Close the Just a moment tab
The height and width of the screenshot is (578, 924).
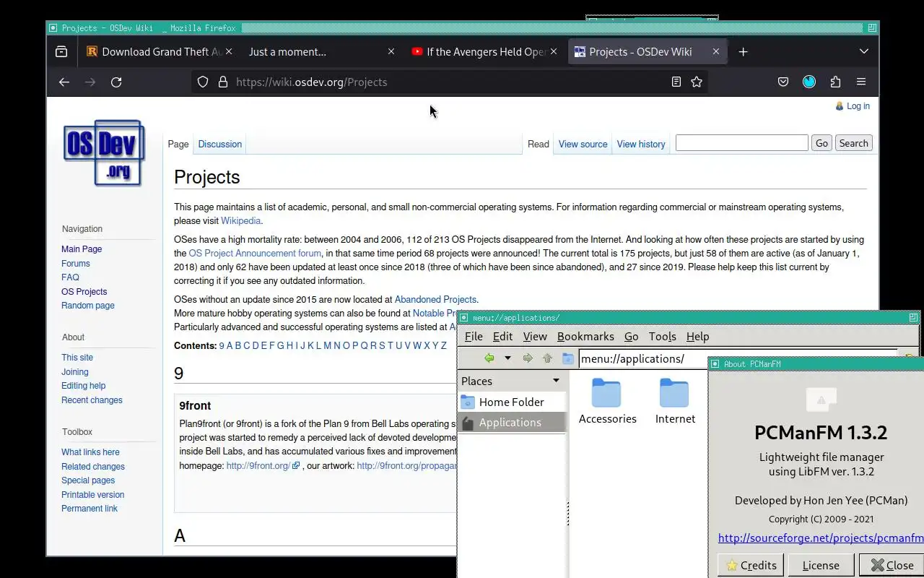tap(391, 51)
